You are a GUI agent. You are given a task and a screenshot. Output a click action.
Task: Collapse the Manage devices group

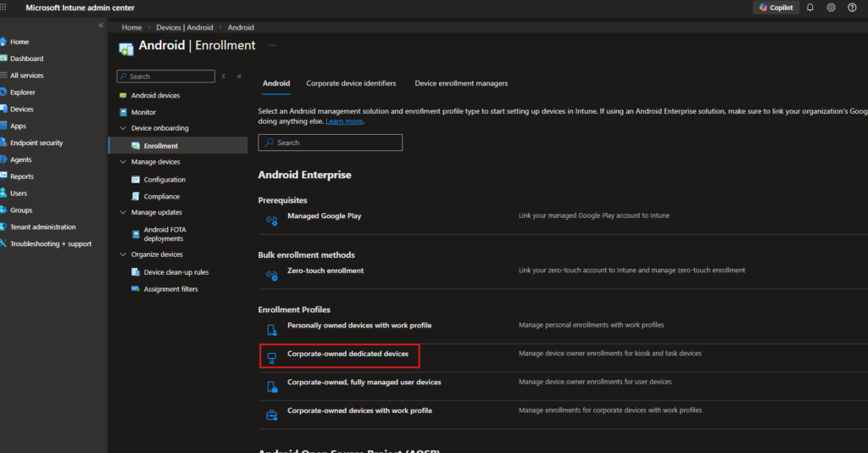tap(123, 162)
